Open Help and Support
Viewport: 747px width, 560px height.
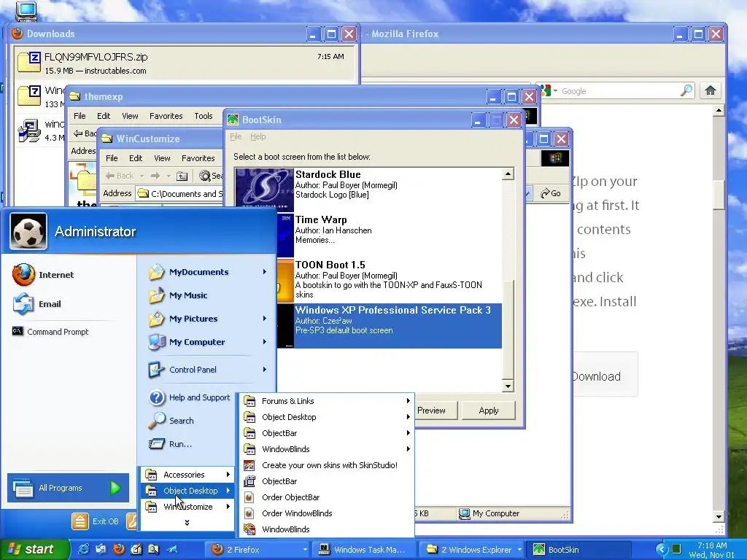point(189,397)
